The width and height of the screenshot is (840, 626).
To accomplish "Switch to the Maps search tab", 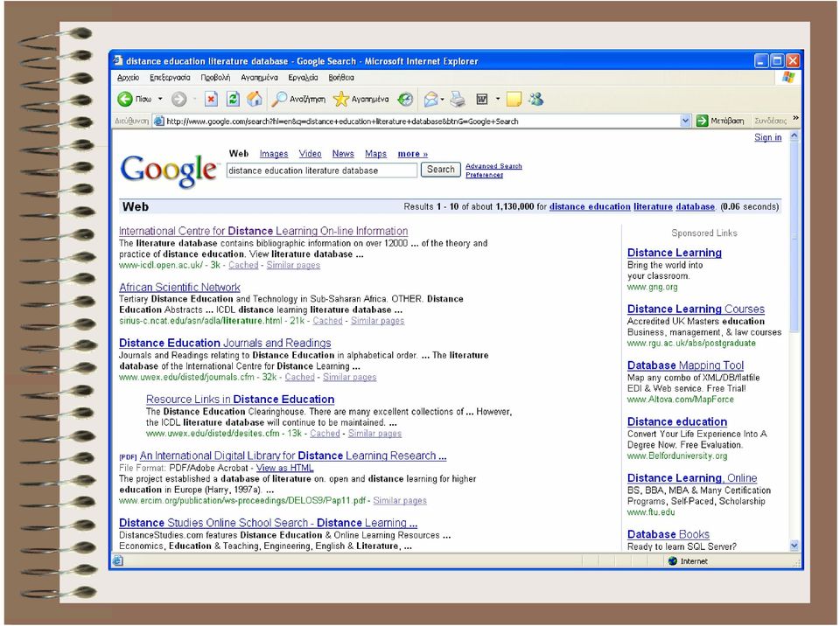I will click(x=375, y=154).
